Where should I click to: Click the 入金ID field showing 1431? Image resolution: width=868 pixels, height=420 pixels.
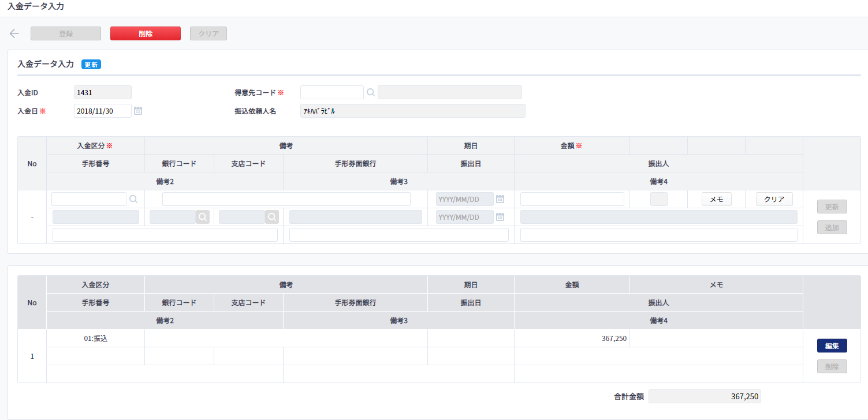[x=103, y=92]
